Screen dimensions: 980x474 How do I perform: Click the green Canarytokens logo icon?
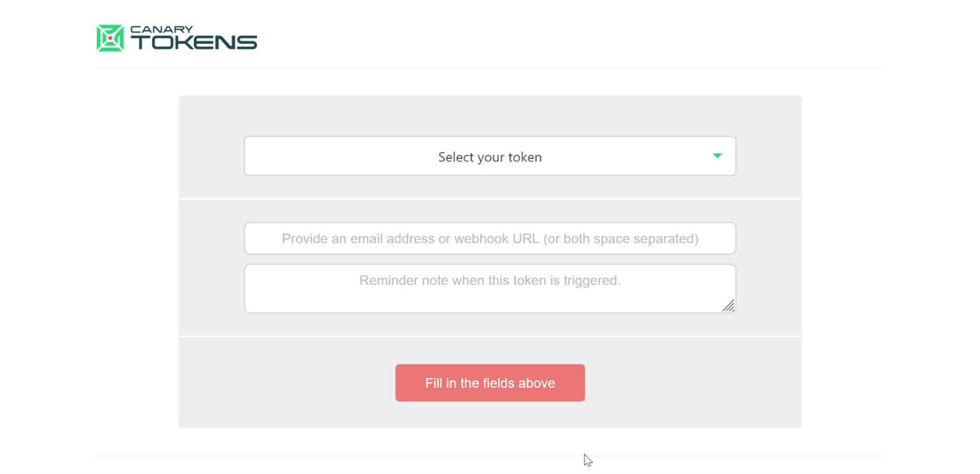pyautogui.click(x=110, y=38)
